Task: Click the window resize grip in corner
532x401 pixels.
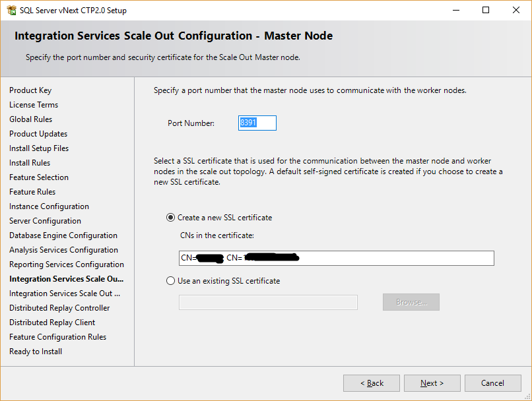Action: [x=527, y=396]
